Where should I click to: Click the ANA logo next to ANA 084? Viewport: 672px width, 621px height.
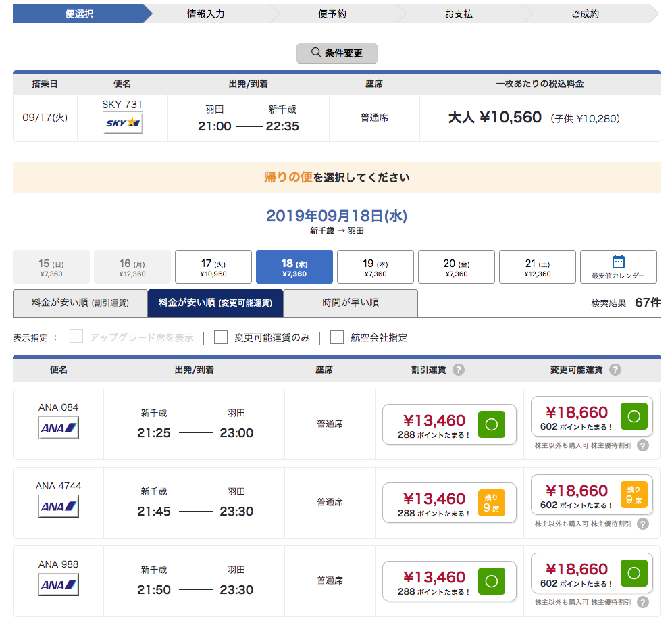(58, 427)
